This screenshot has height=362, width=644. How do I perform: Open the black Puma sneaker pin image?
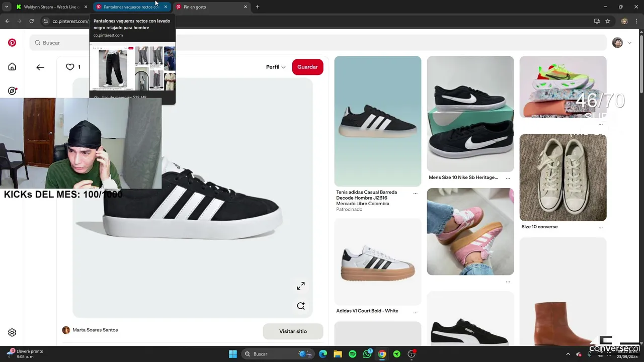click(470, 319)
